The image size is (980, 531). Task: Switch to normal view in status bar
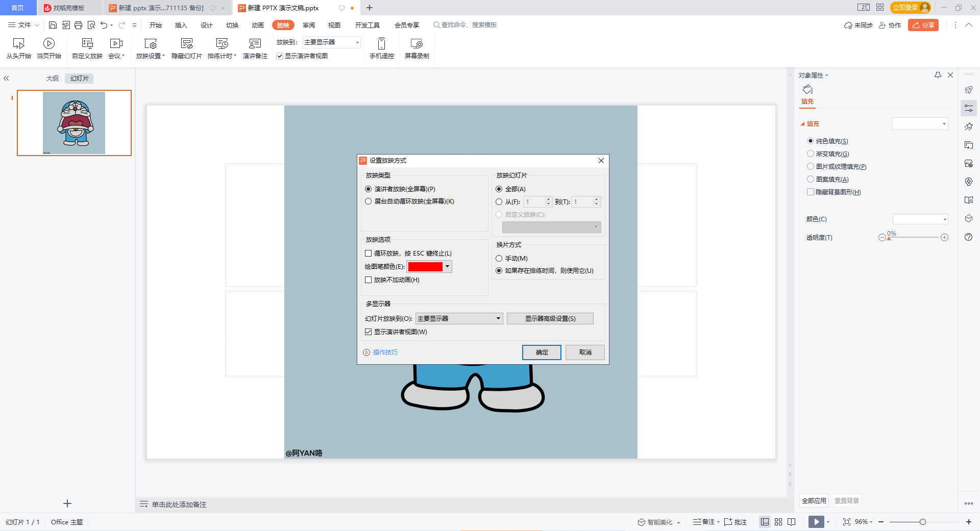pos(765,522)
